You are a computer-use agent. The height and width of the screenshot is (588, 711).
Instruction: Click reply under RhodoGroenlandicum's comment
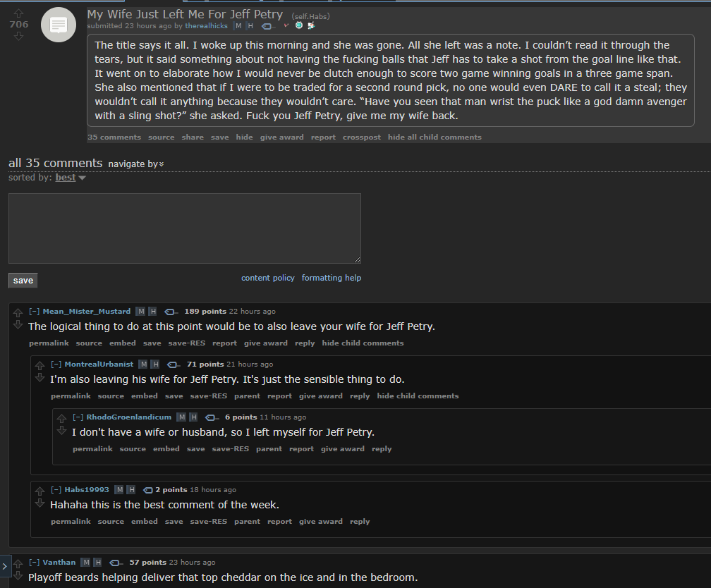[382, 449]
